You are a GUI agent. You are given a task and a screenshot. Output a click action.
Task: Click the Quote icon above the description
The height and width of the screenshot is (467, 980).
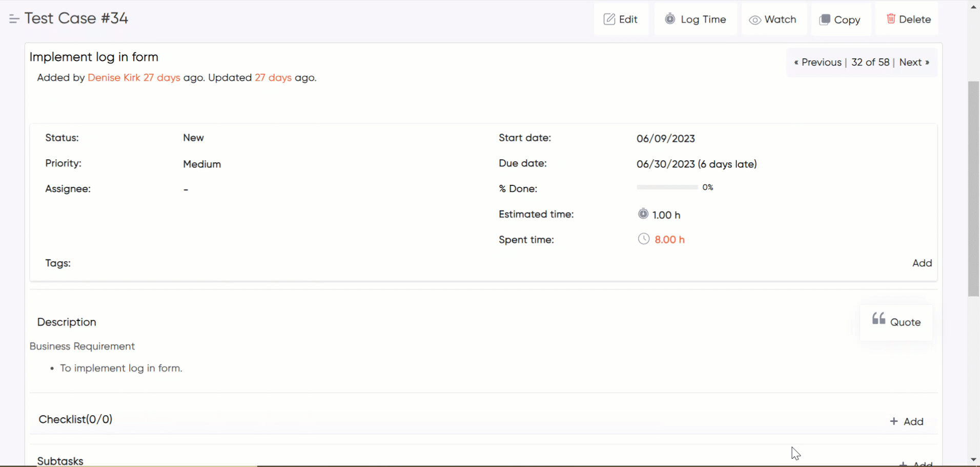coord(879,319)
